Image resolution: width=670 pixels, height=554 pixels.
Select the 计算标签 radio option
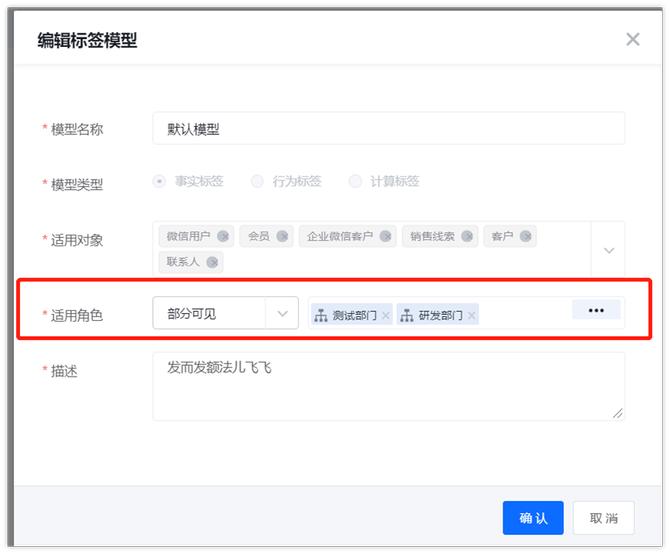[x=355, y=182]
